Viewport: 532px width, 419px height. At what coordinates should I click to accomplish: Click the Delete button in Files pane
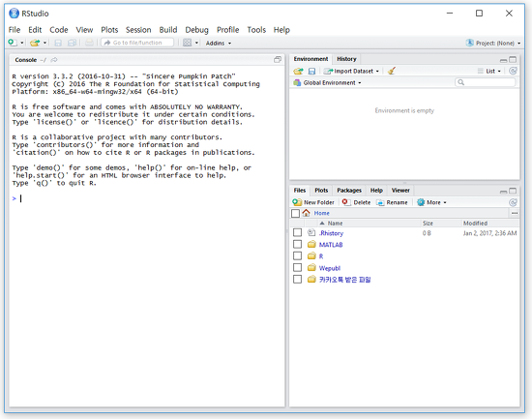coord(356,202)
